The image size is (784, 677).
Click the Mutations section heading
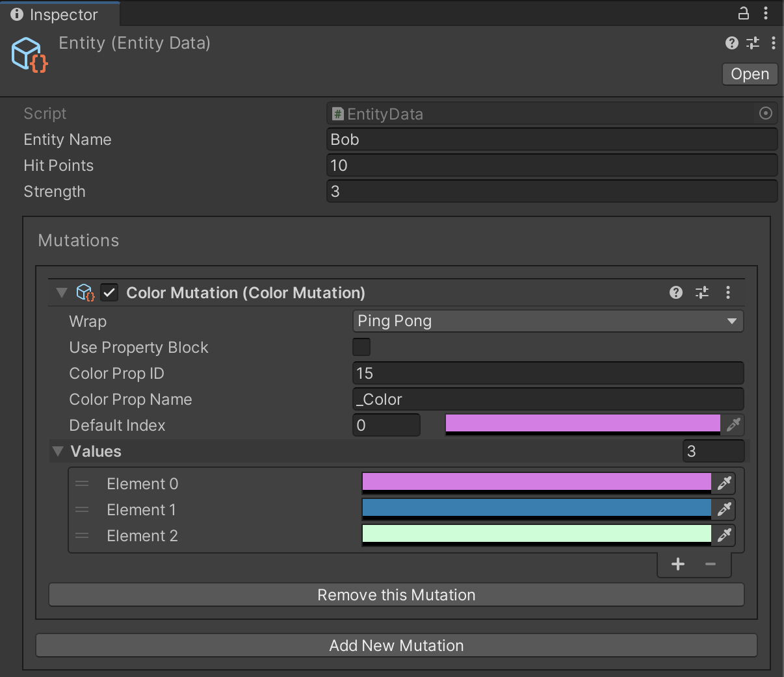tap(79, 240)
